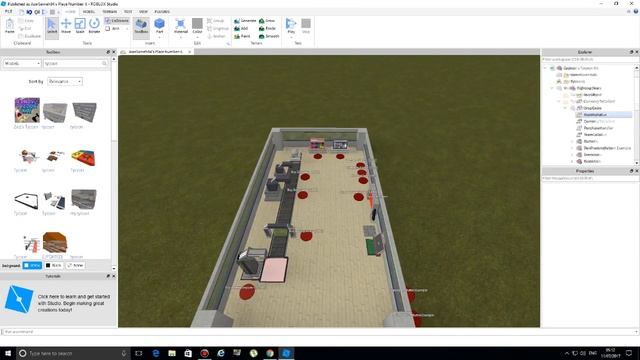The image size is (640, 360).
Task: Expand the last visible Explorer tree node
Action: (x=572, y=161)
